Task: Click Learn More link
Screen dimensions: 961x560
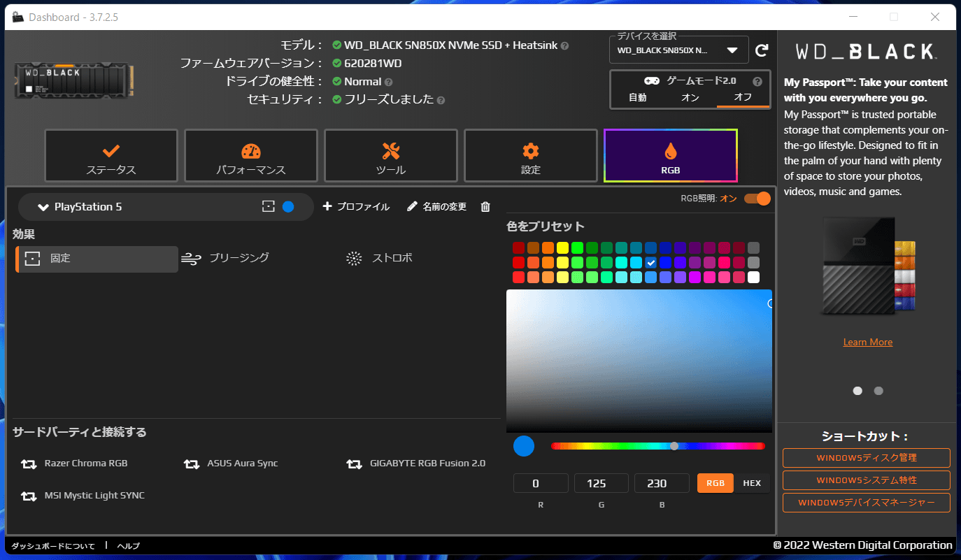Action: click(x=868, y=343)
